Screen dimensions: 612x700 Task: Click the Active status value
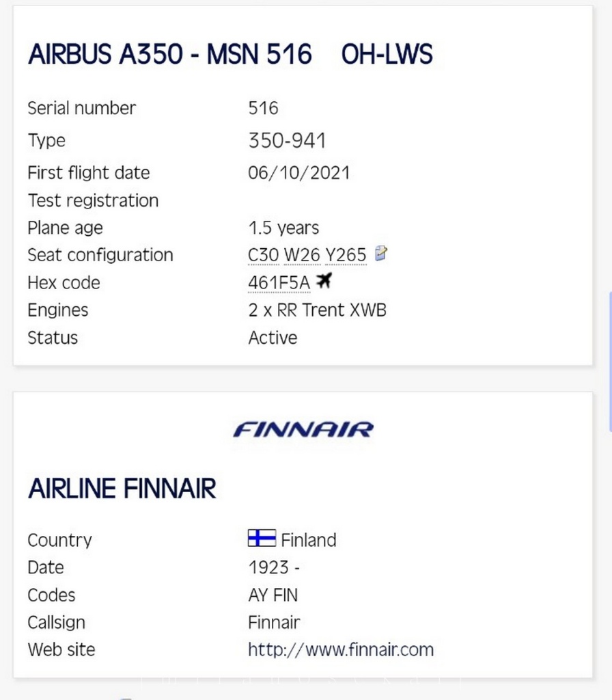(x=273, y=338)
